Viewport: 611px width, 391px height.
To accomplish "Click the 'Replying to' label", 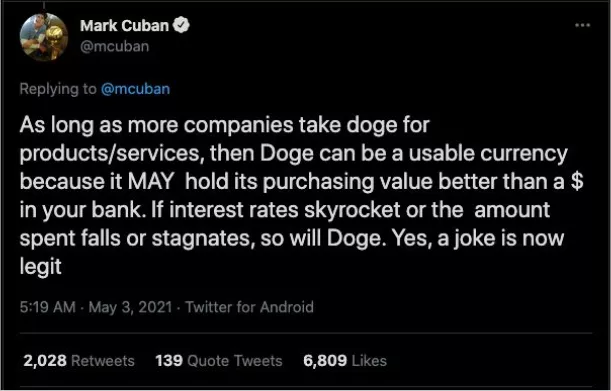I will pyautogui.click(x=58, y=89).
